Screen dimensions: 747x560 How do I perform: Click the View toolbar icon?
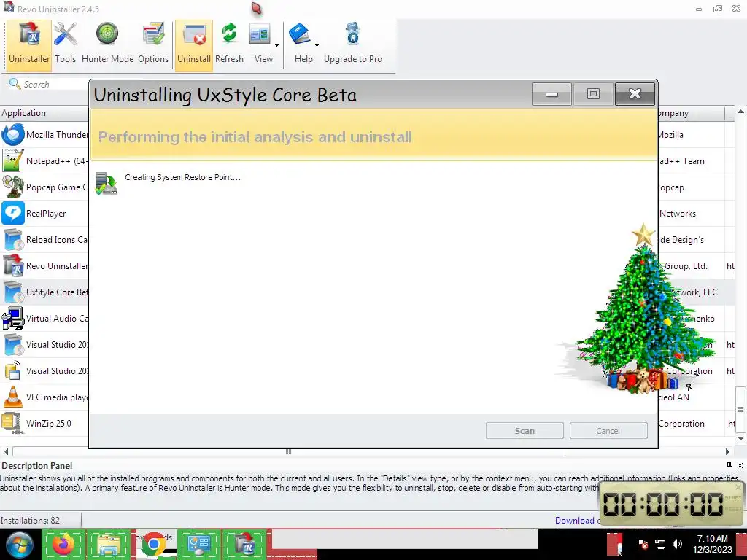tap(260, 35)
